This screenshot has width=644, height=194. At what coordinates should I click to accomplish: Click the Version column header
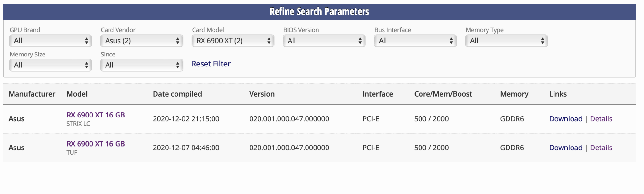click(262, 94)
